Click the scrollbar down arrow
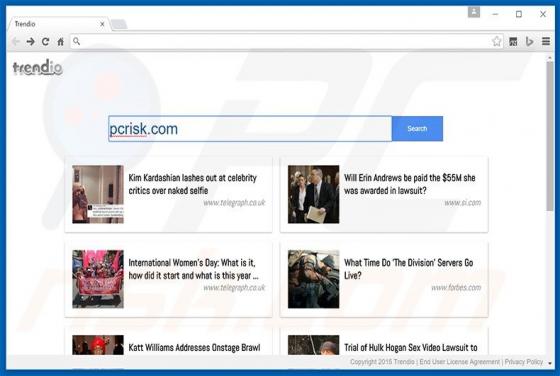 click(550, 363)
